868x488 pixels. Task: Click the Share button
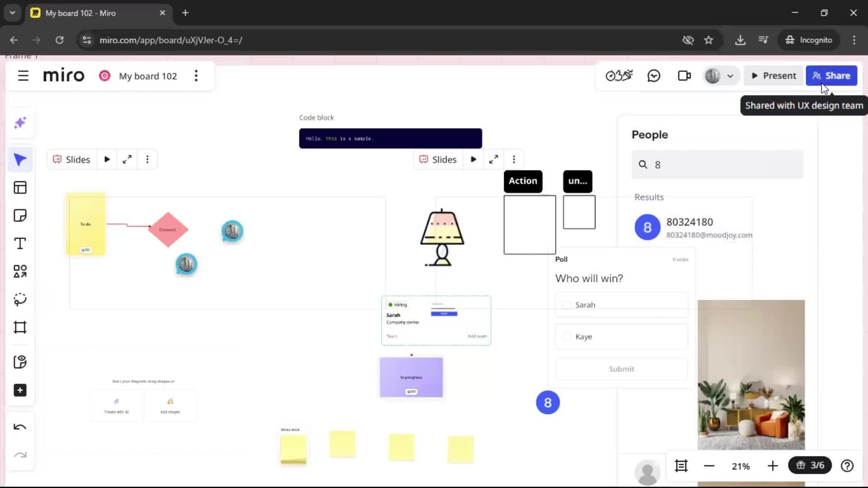[x=831, y=75]
